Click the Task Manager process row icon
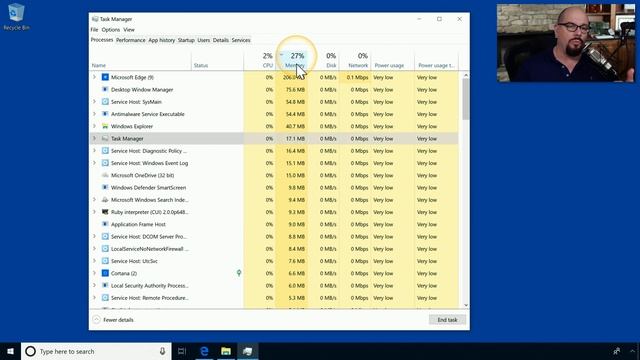Viewport: 640px width, 360px height. 105,138
